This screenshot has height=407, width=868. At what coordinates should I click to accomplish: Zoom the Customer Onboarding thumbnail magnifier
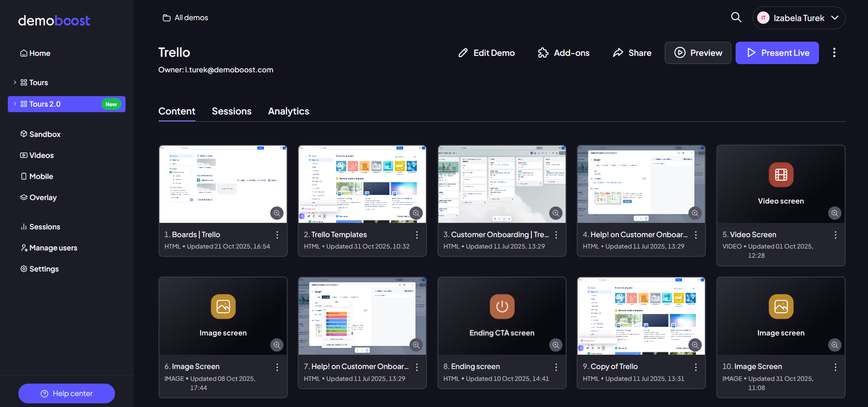click(556, 213)
